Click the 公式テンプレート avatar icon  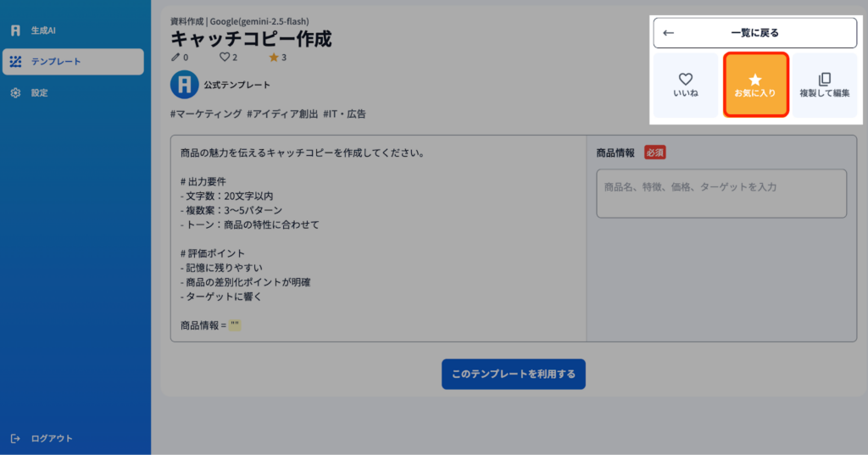click(184, 85)
